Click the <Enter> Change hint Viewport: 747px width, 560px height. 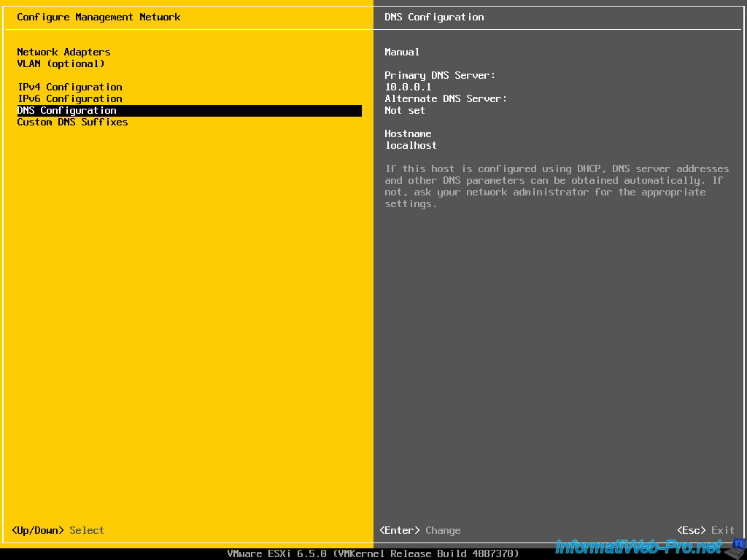pos(419,531)
